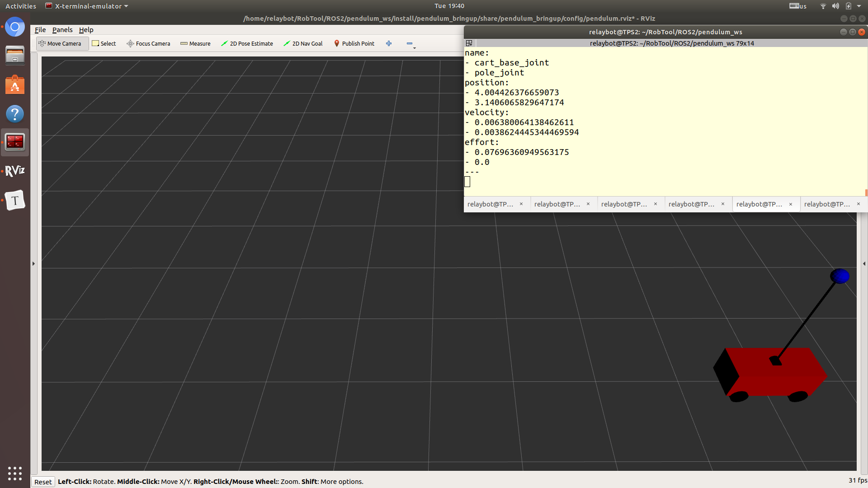Switch to the first relaybot terminal tab
This screenshot has width=868, height=488.
(491, 204)
